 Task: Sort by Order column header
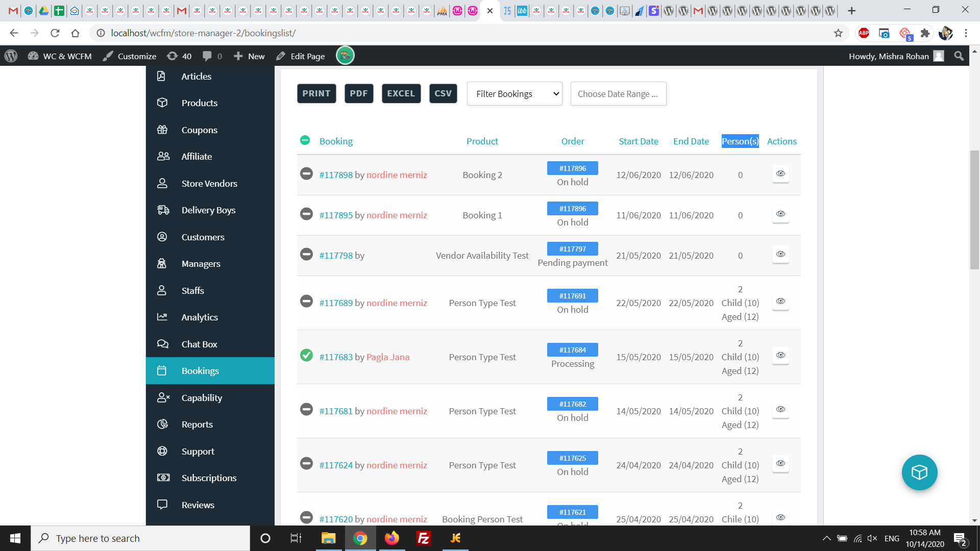tap(573, 141)
